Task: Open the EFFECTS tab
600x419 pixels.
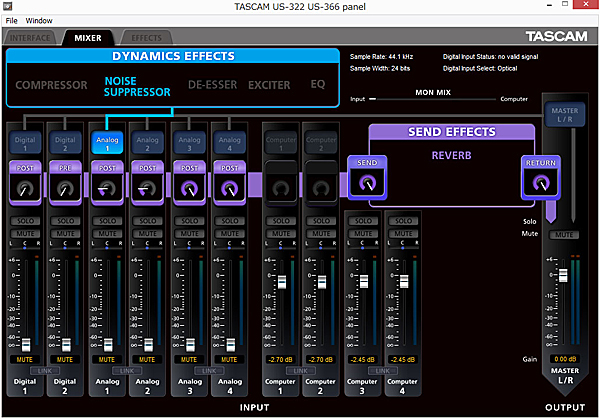Action: (x=146, y=38)
